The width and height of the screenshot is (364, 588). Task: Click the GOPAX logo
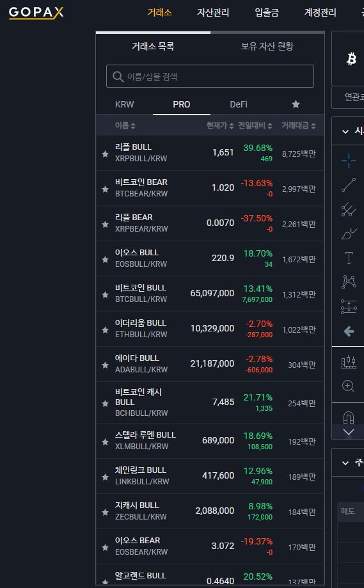[36, 12]
